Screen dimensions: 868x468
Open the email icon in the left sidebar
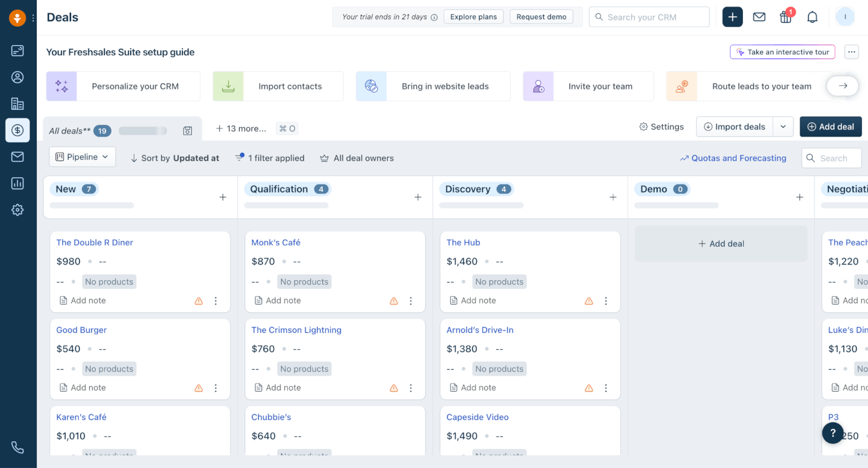click(x=18, y=157)
